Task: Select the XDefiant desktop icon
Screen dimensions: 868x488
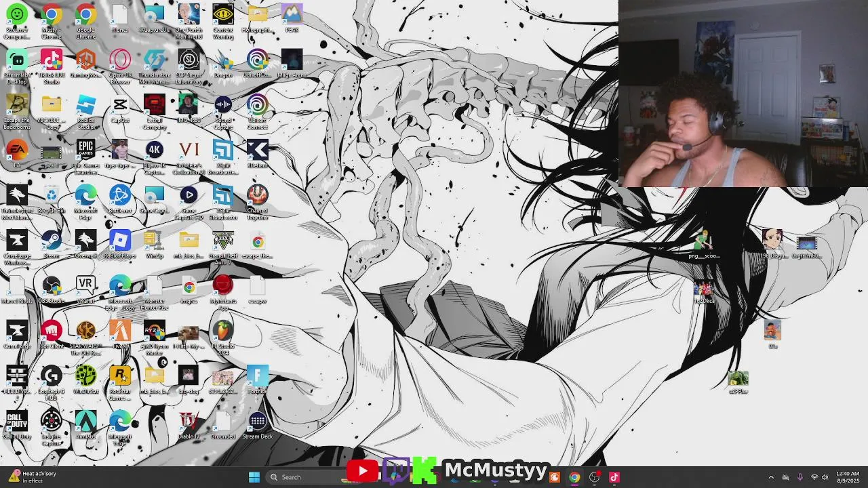Action: point(257,154)
